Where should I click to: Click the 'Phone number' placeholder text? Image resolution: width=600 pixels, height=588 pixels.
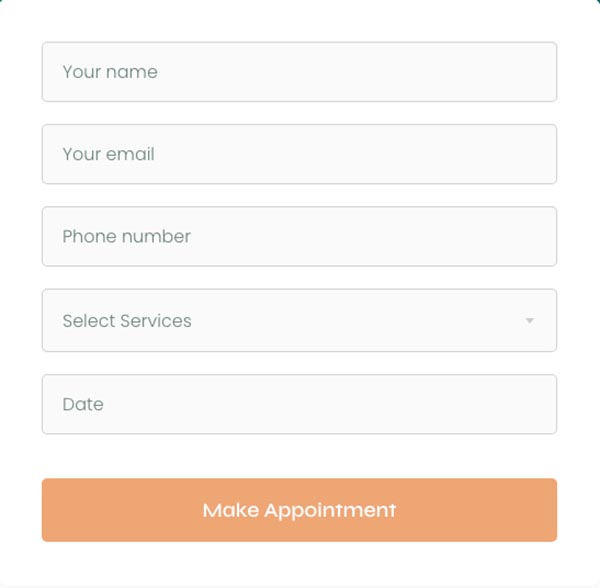click(126, 237)
